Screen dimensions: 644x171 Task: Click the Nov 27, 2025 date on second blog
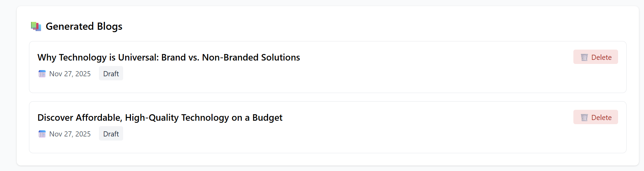tap(70, 134)
